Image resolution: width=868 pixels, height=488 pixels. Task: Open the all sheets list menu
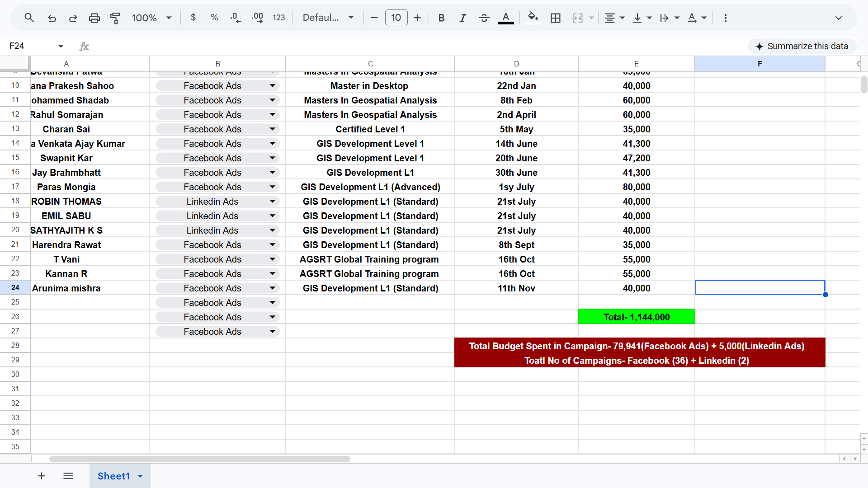68,476
